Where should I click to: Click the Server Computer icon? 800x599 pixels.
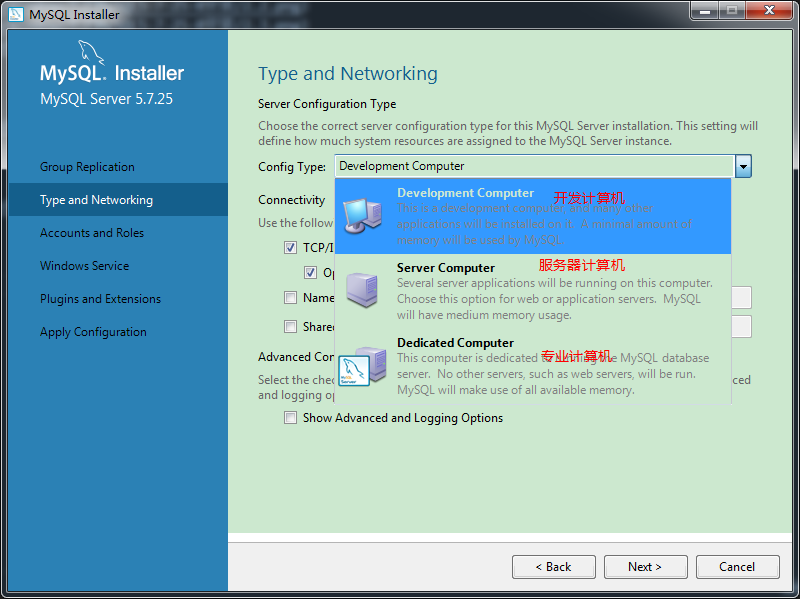[x=362, y=289]
